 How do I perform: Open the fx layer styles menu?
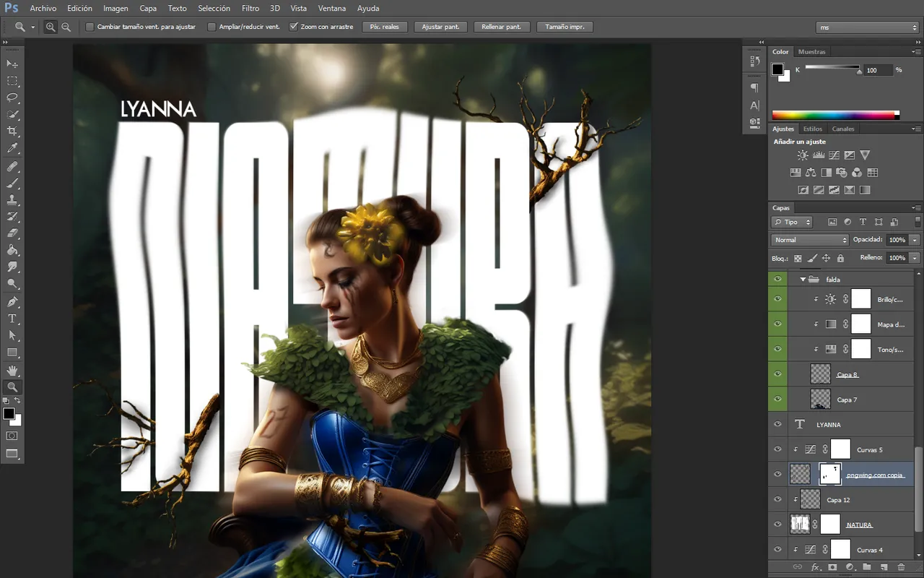[x=815, y=567]
